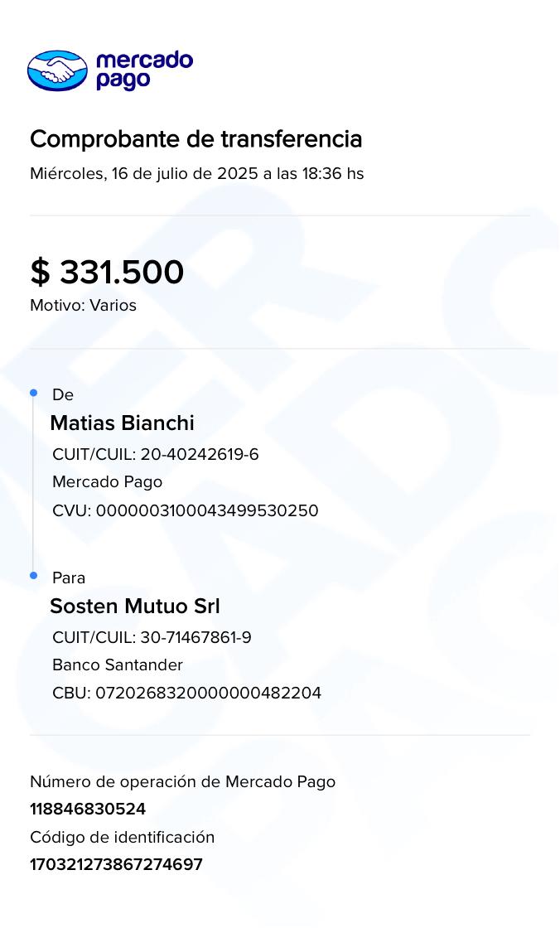Screen dimensions: 560x928
Task: Click the Código de identificación label
Action: tap(122, 838)
